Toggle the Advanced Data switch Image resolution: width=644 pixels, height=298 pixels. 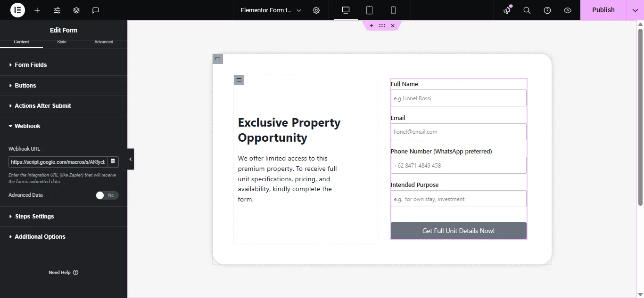tap(107, 195)
